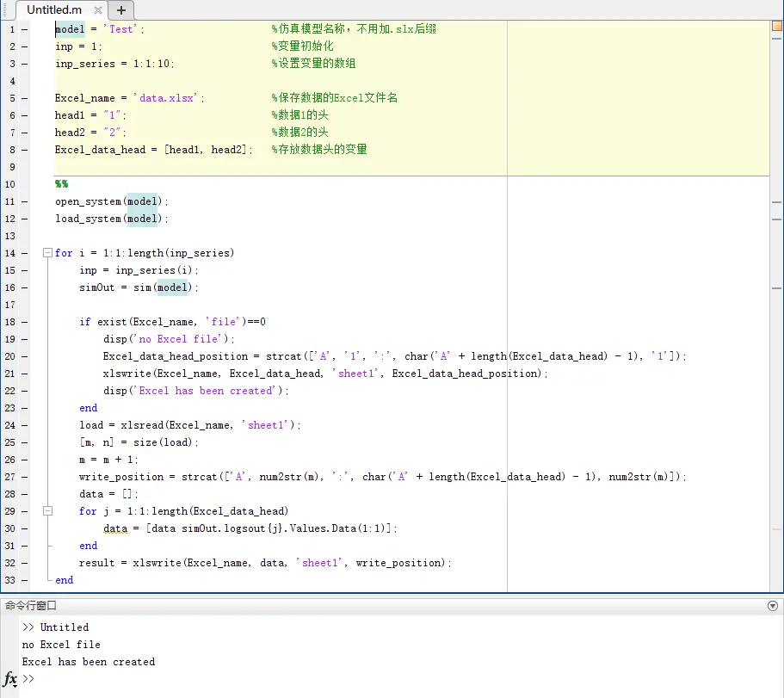Image resolution: width=784 pixels, height=698 pixels.
Task: Click the 'Test' string on line 1
Action: point(122,29)
